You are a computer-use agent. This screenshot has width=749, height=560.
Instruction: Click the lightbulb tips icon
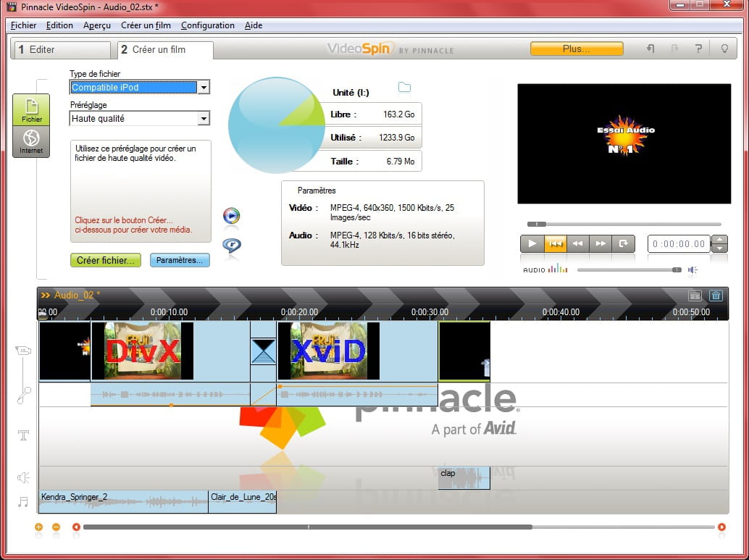point(724,49)
